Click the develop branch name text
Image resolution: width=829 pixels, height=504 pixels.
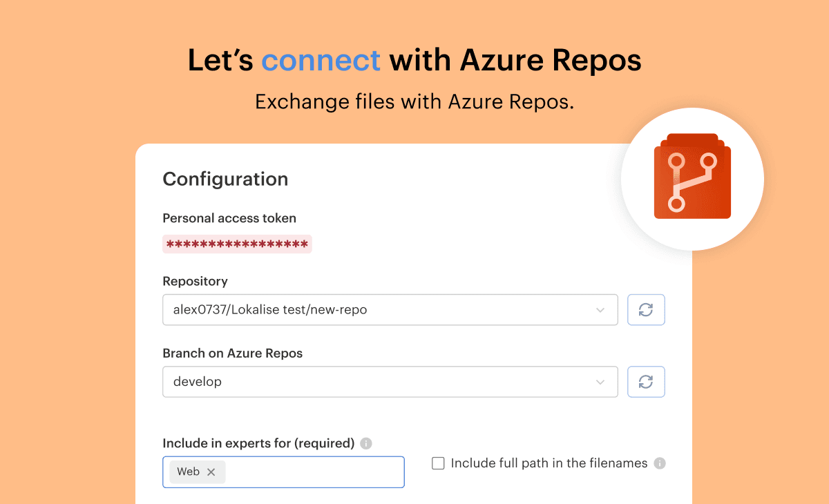coord(198,382)
